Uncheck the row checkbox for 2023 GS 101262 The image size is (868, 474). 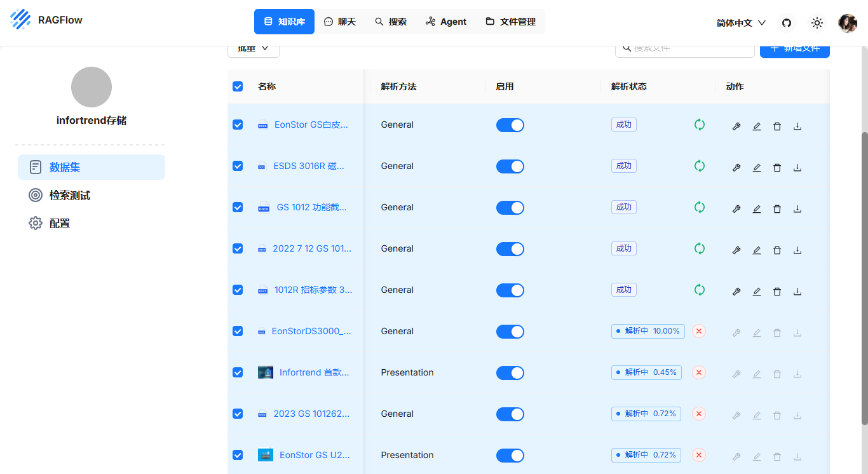point(237,414)
